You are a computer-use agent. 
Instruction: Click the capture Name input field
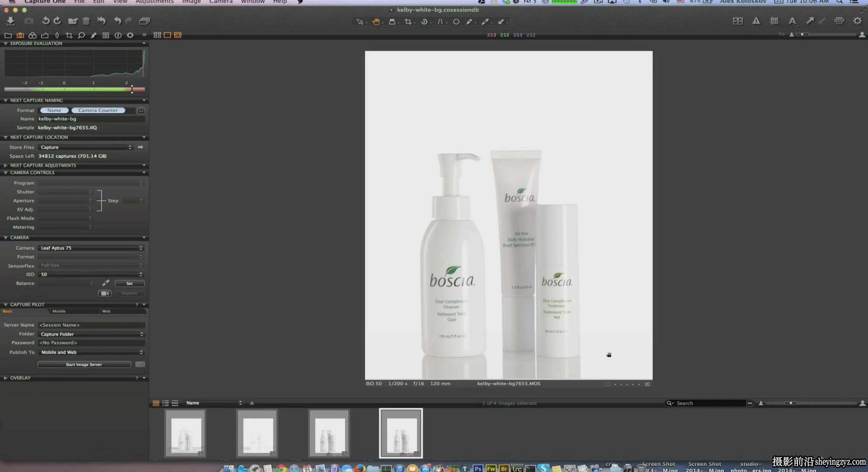click(x=91, y=119)
